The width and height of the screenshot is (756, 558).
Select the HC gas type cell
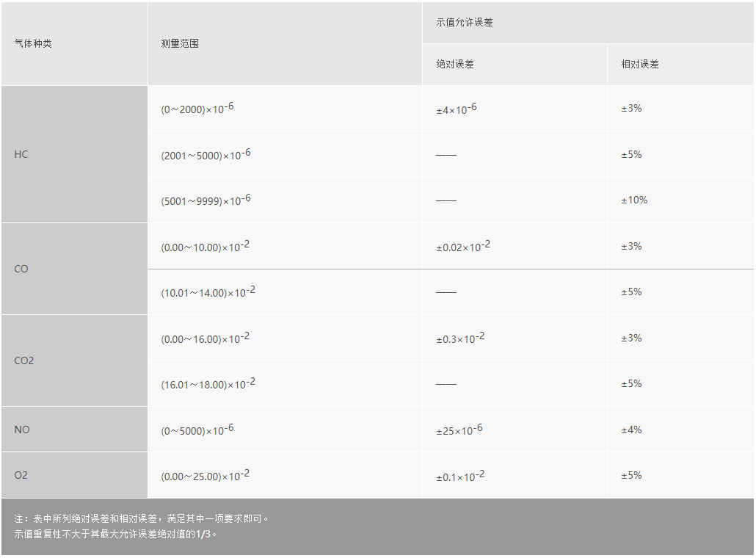[x=21, y=155]
